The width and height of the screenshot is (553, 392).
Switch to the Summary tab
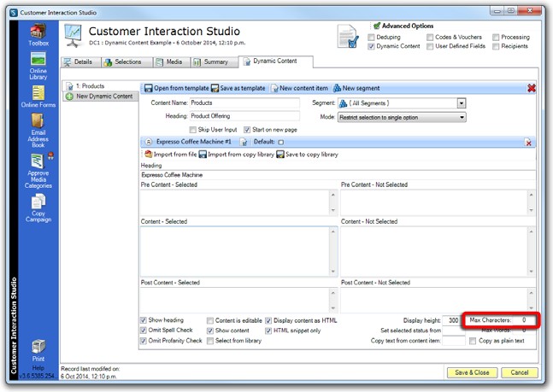[214, 62]
